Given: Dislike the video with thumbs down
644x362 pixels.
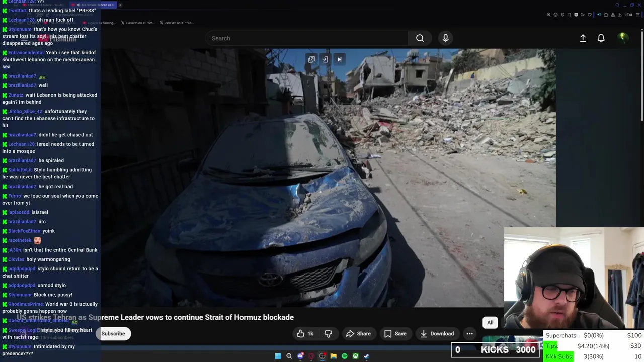Looking at the screenshot, I should pyautogui.click(x=328, y=333).
